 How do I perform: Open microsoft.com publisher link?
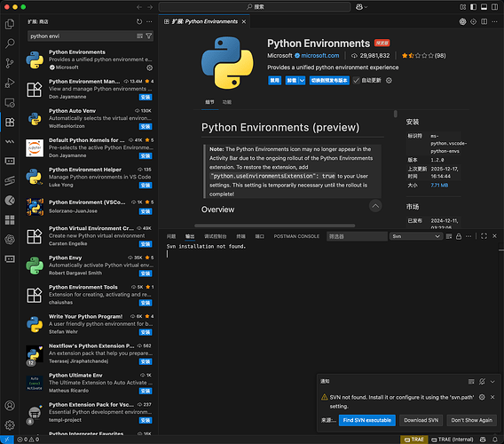(319, 56)
